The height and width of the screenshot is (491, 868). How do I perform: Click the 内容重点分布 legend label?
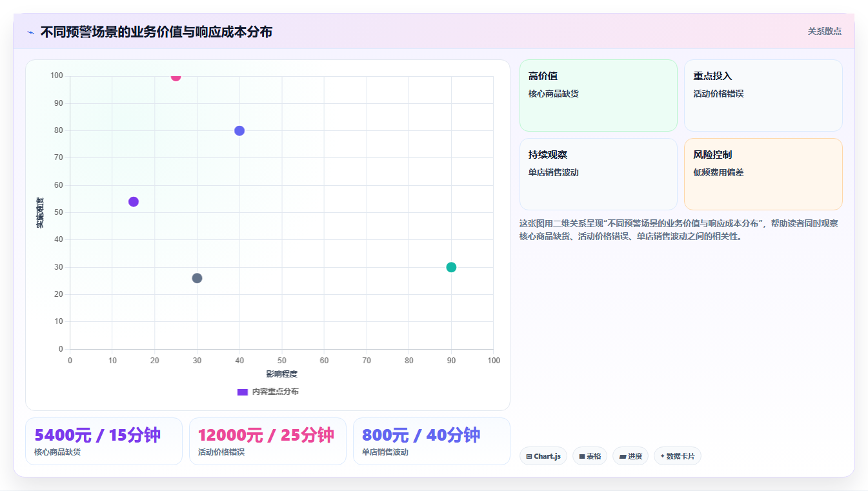tap(275, 392)
